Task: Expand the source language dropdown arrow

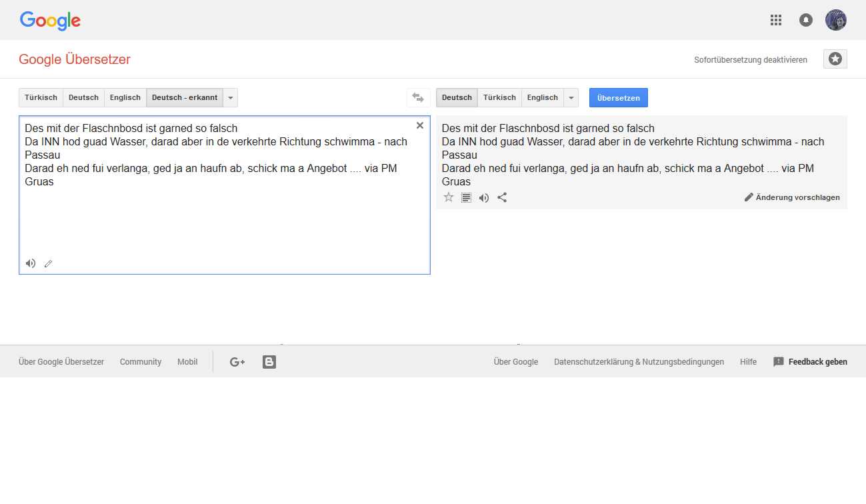Action: [230, 97]
